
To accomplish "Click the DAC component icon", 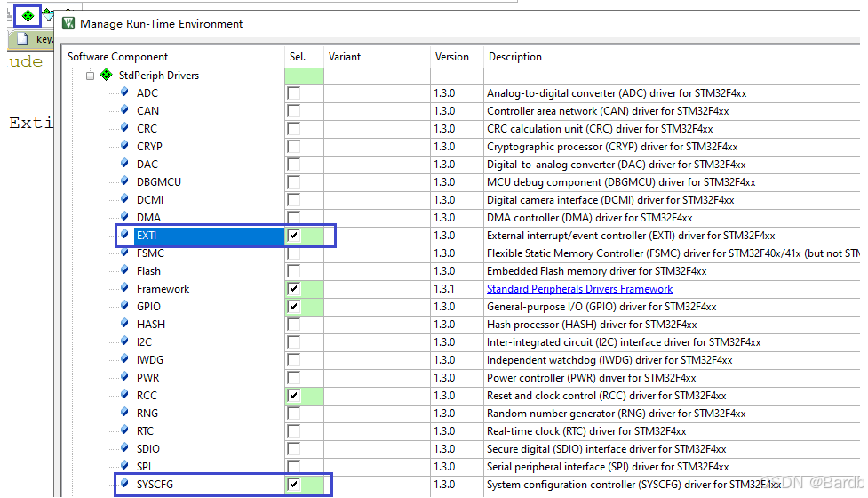I will click(124, 163).
